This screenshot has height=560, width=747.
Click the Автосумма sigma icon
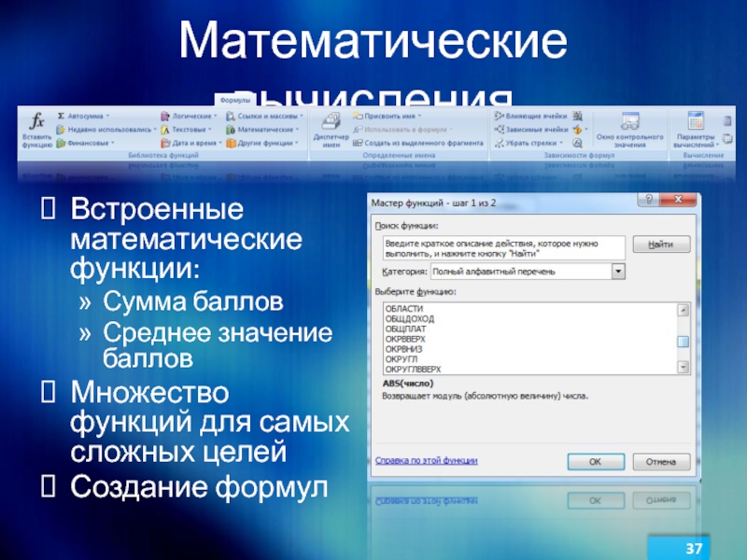[x=61, y=116]
